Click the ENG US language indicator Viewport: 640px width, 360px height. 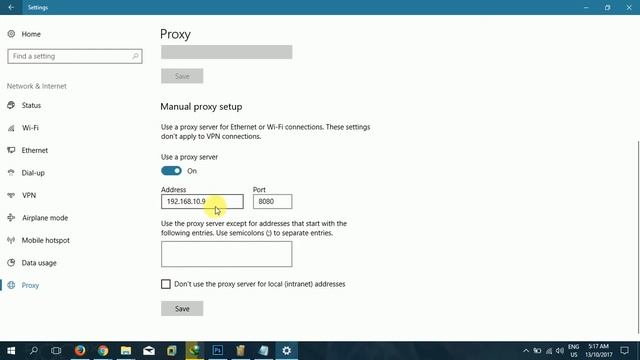[x=573, y=351]
